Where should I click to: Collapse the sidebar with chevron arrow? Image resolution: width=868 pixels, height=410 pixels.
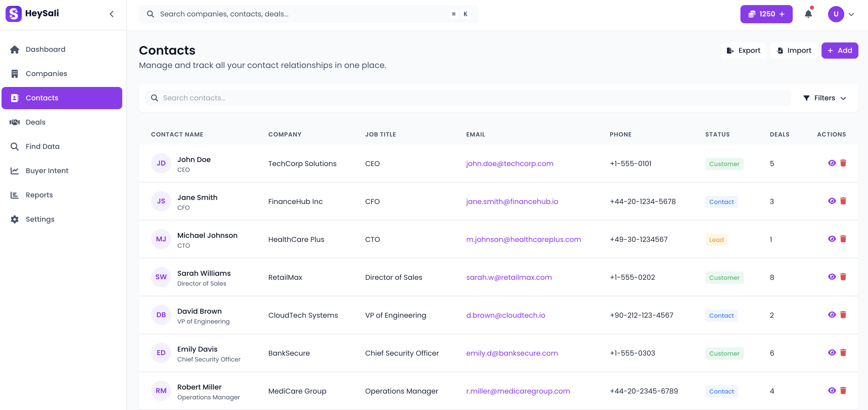pos(112,14)
